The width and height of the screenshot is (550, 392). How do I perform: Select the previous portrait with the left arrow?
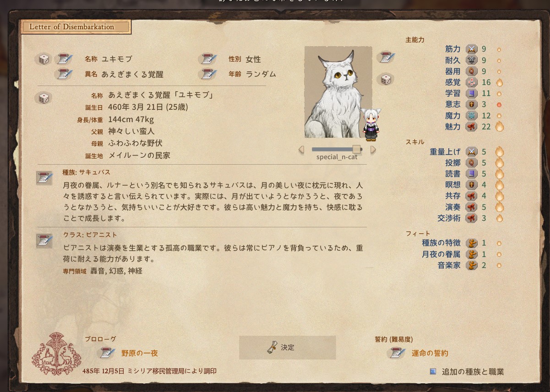(x=301, y=150)
